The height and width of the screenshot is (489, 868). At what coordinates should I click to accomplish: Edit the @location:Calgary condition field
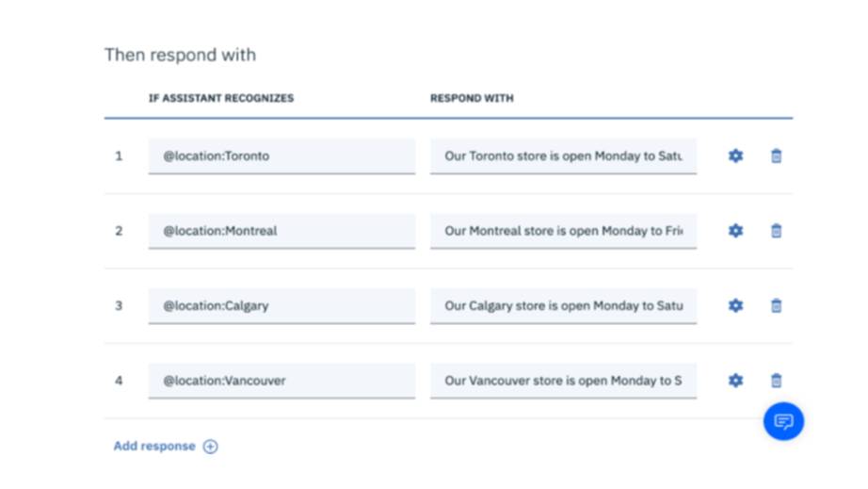tap(281, 306)
